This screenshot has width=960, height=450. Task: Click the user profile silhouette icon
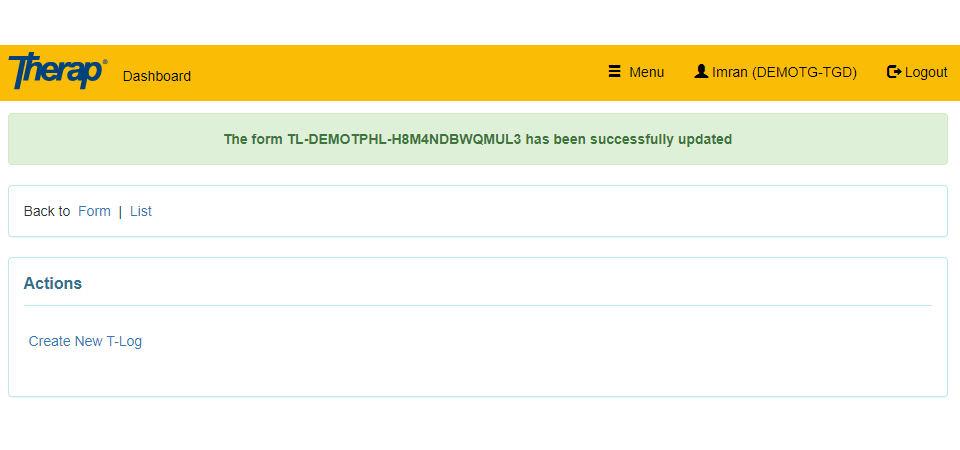701,72
